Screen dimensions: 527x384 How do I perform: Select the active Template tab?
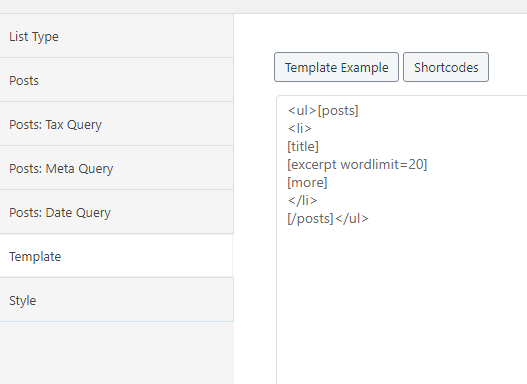pos(117,256)
